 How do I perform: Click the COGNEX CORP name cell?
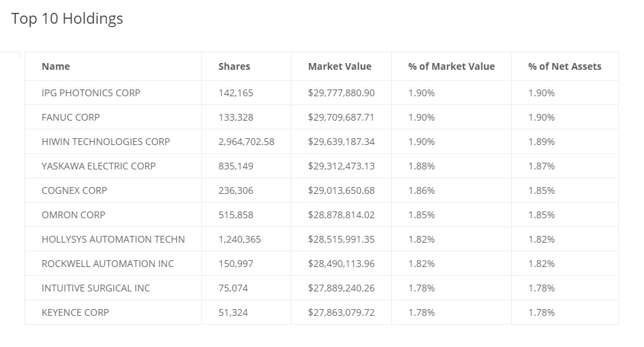[x=75, y=190]
